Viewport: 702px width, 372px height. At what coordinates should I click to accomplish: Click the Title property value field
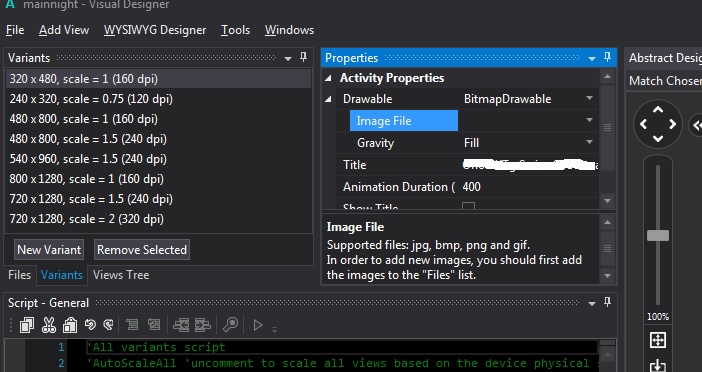click(530, 165)
